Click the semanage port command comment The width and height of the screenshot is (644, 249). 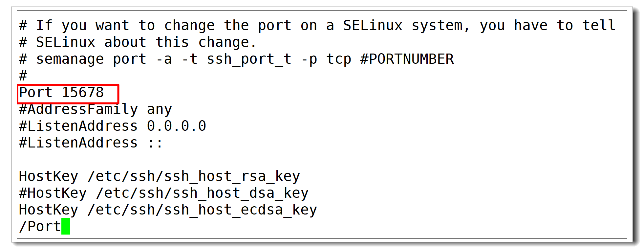click(x=236, y=59)
